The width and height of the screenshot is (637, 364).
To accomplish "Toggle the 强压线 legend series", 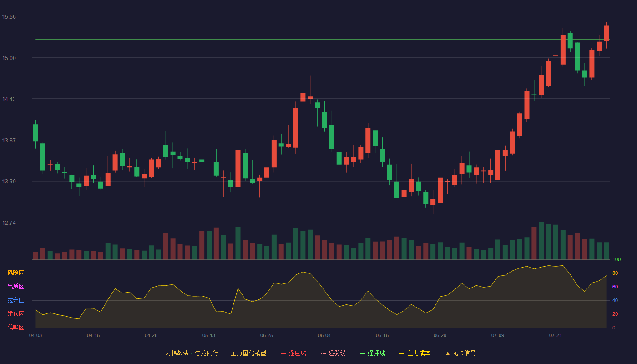I will point(293,353).
